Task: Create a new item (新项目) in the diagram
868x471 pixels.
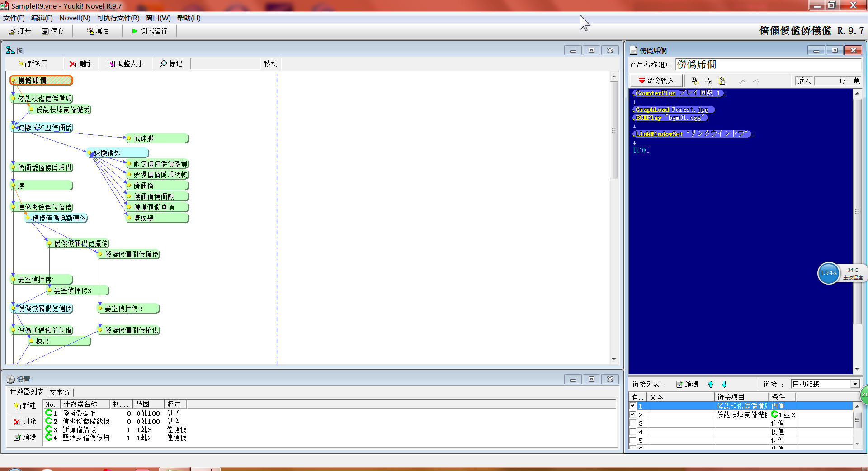Action: [33, 63]
